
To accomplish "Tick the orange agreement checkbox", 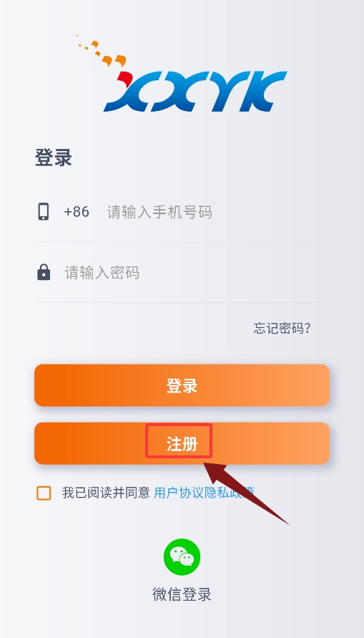I will pos(44,493).
